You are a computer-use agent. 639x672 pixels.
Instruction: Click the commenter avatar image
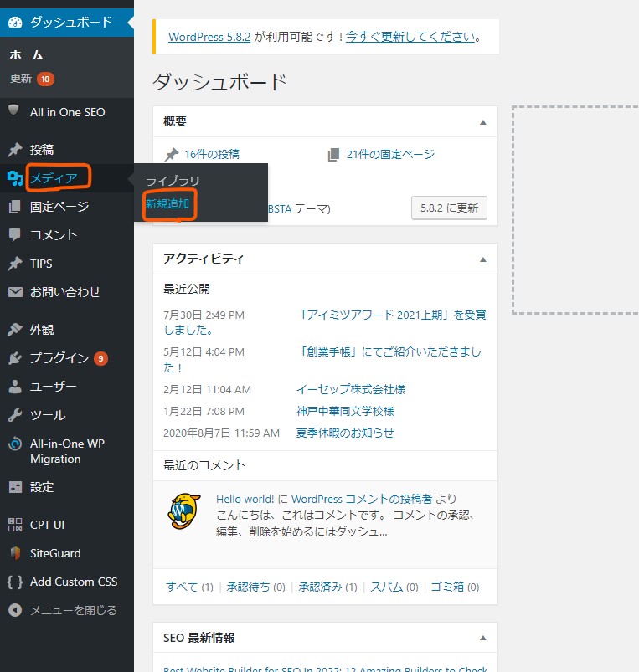184,510
